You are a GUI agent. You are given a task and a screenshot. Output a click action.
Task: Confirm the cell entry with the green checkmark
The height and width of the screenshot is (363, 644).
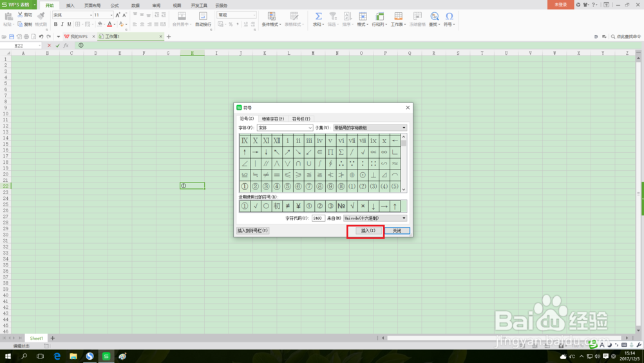[57, 46]
